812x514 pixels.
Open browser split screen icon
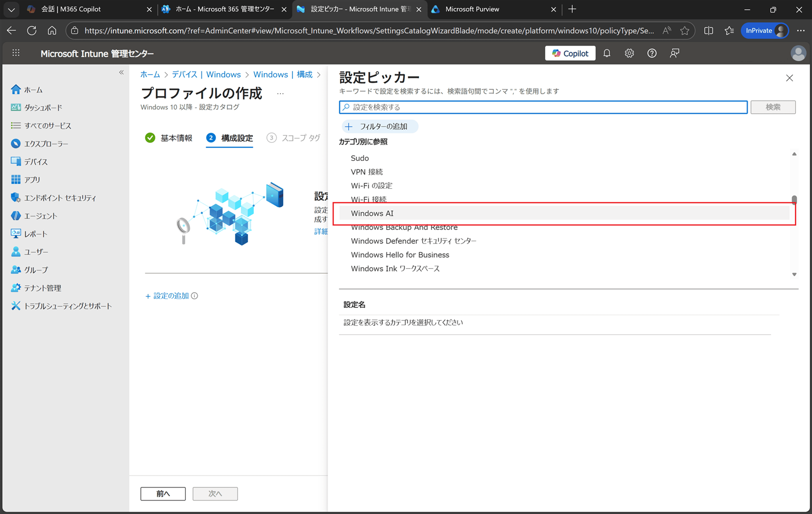click(709, 31)
